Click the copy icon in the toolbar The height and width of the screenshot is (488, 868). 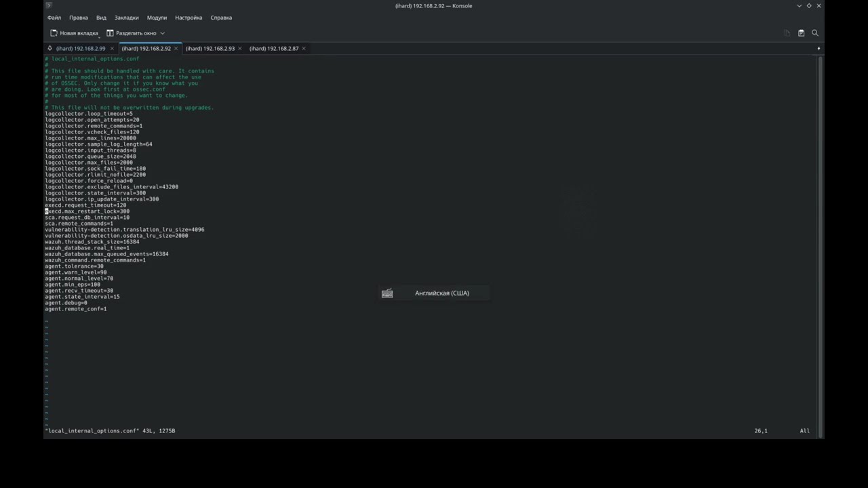[x=787, y=33]
